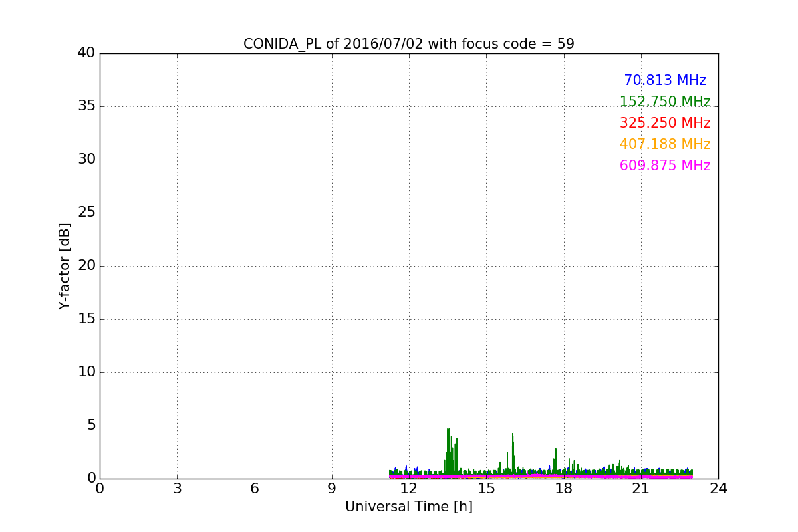Click the y-axis tick label 20

click(x=86, y=265)
